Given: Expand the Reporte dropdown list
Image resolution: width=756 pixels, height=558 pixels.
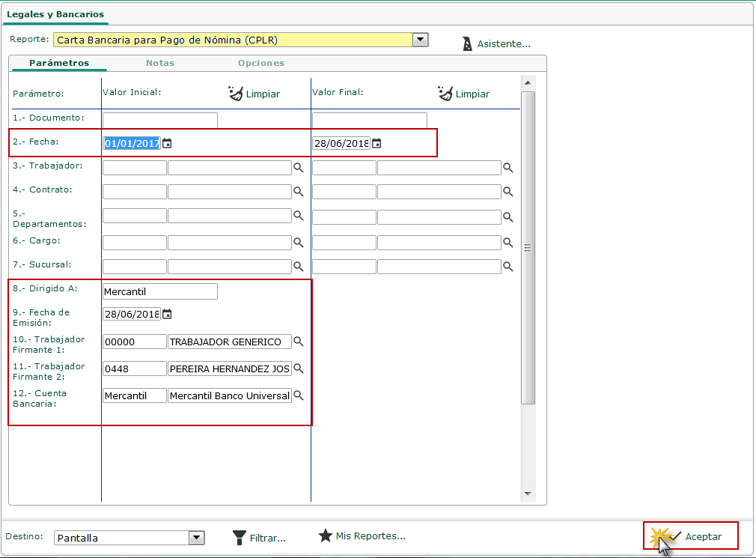Looking at the screenshot, I should point(421,40).
